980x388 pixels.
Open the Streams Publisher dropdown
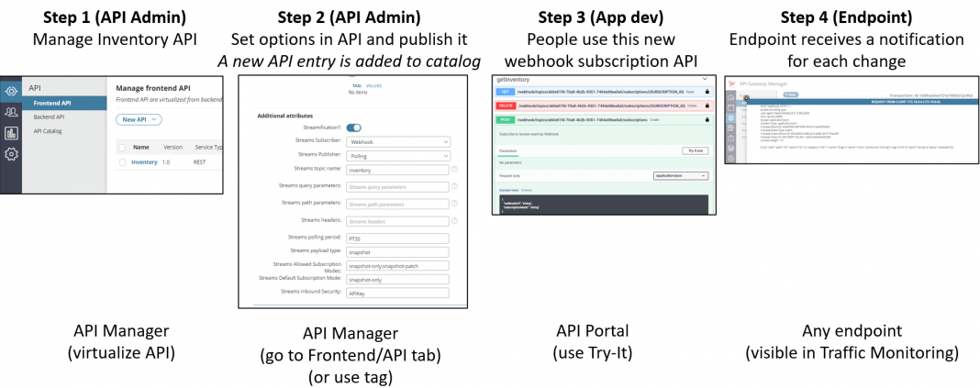tap(397, 156)
